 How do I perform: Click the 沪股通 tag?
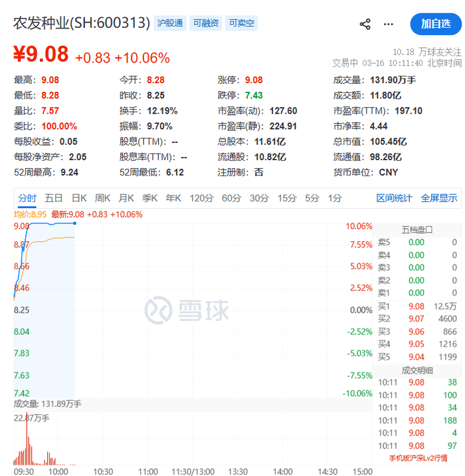click(x=170, y=23)
